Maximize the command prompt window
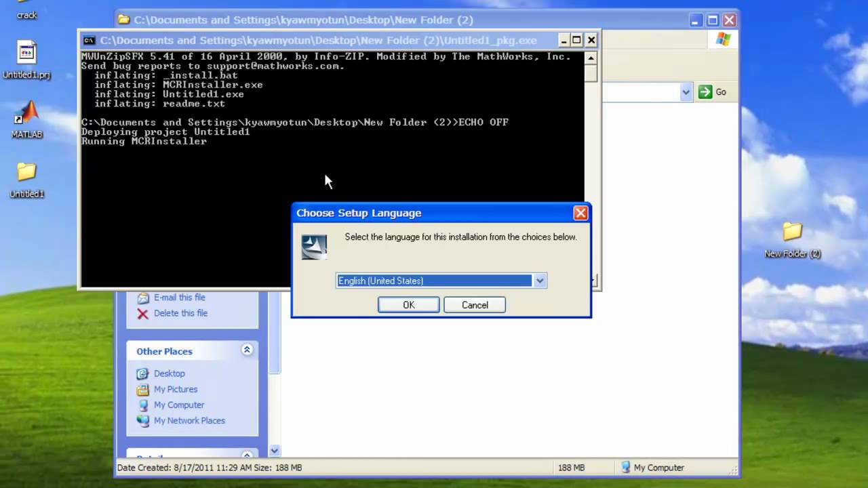Image resolution: width=868 pixels, height=488 pixels. pyautogui.click(x=576, y=40)
